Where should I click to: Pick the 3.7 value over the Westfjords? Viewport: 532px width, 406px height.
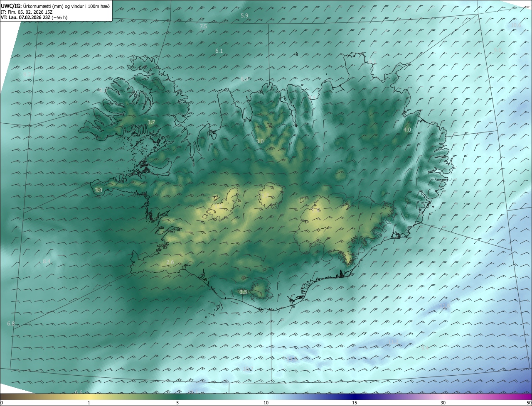point(151,122)
